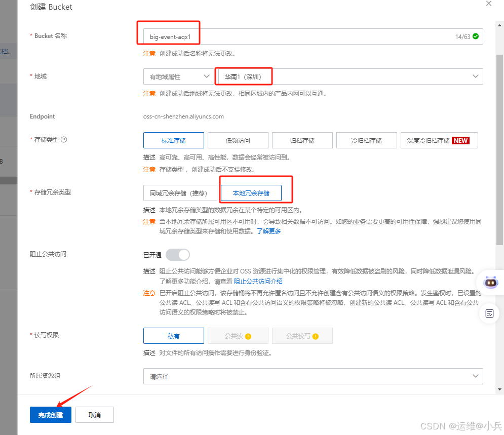This screenshot has width=504, height=435.
Task: Open the robot assistant icon
Action: tap(491, 283)
